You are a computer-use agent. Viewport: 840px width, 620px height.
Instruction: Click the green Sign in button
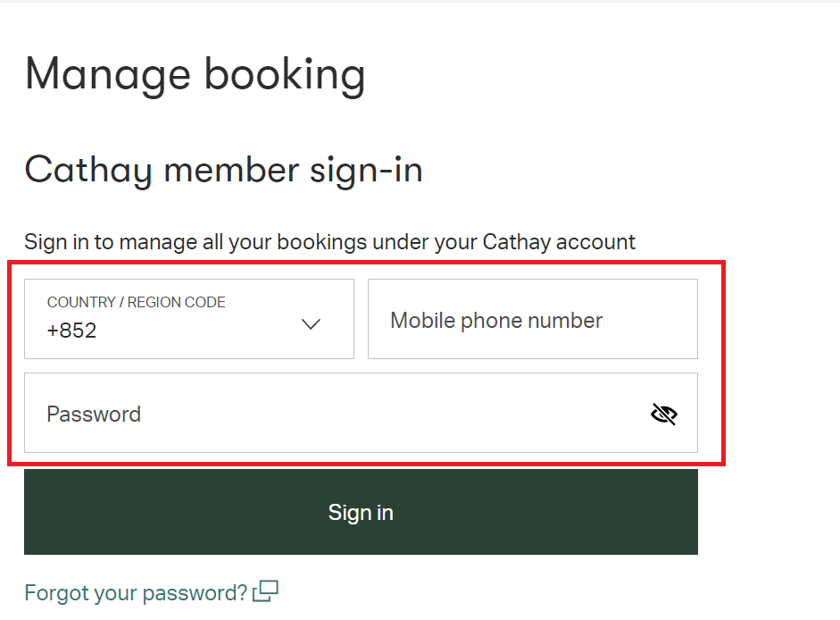tap(361, 512)
